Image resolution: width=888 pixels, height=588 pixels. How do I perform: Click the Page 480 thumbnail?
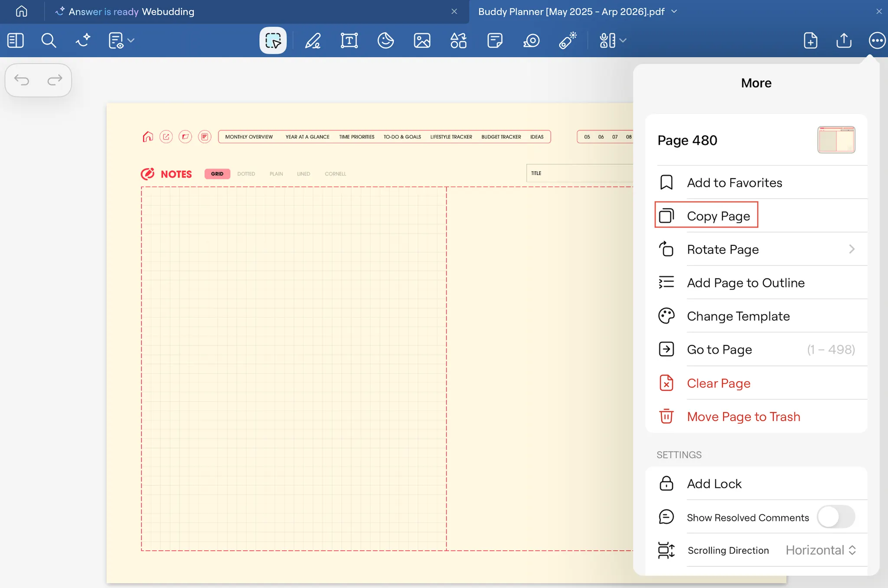click(x=836, y=140)
